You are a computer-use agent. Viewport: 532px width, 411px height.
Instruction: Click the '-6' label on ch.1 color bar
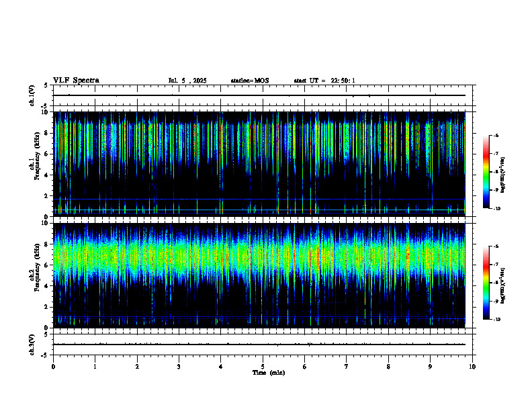pos(496,135)
